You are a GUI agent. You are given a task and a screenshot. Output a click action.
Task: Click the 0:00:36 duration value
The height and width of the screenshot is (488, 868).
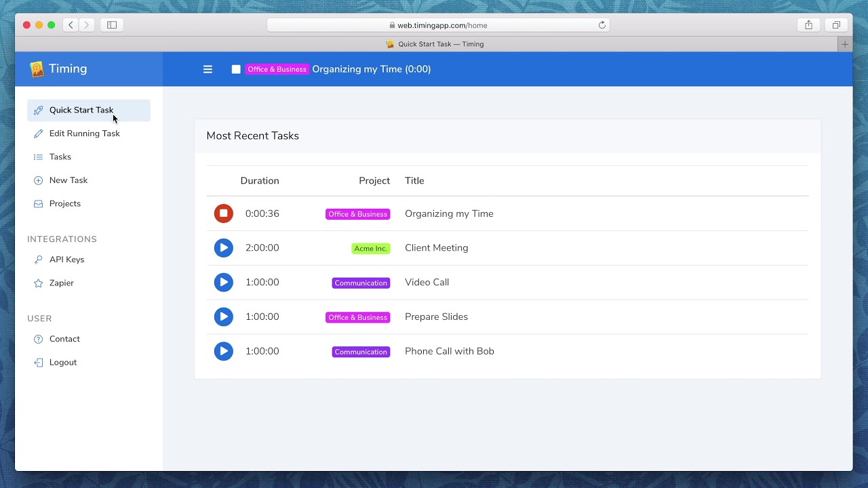tap(262, 213)
